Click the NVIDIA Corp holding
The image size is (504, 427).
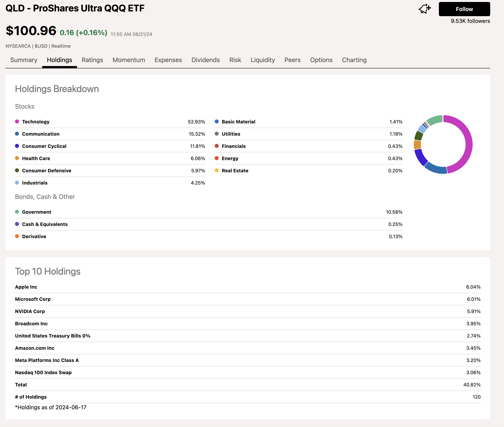pyautogui.click(x=30, y=311)
